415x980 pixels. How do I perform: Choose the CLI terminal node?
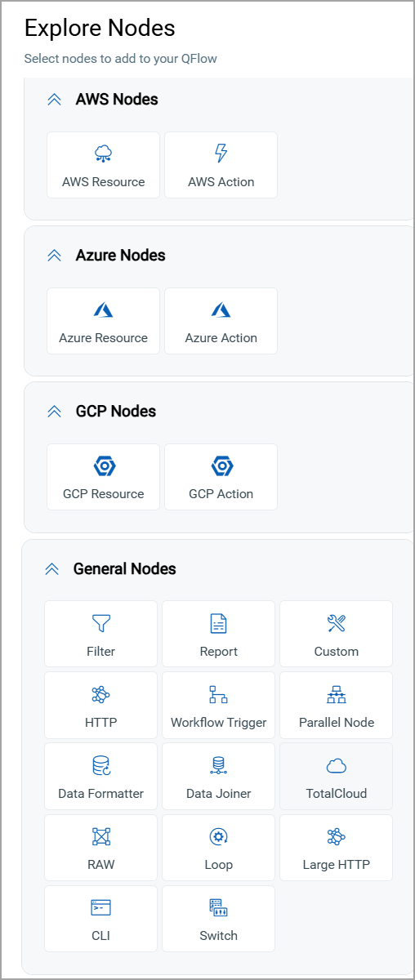pyautogui.click(x=100, y=919)
